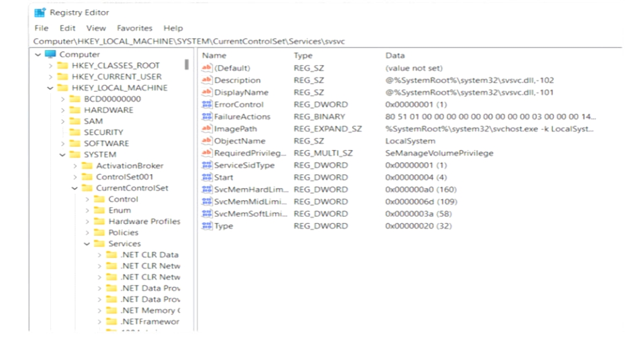Click the tree pane vertical scrollbar thumb

[x=187, y=64]
